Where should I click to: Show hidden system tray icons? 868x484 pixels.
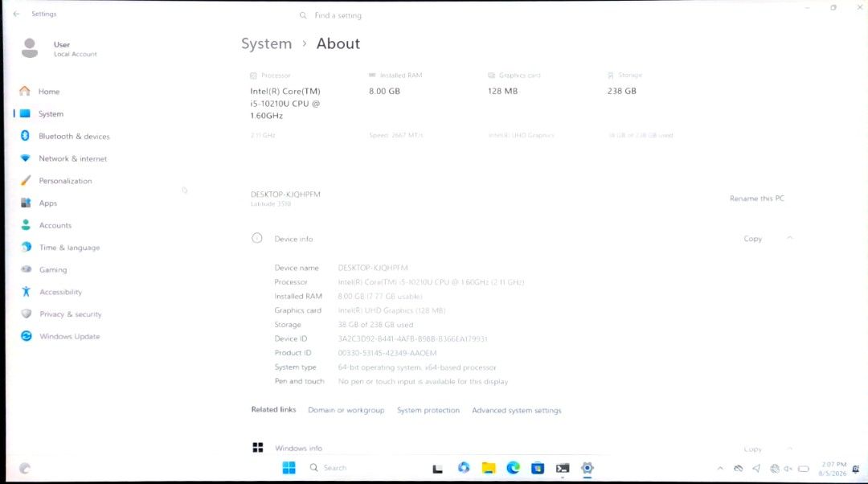pos(720,469)
